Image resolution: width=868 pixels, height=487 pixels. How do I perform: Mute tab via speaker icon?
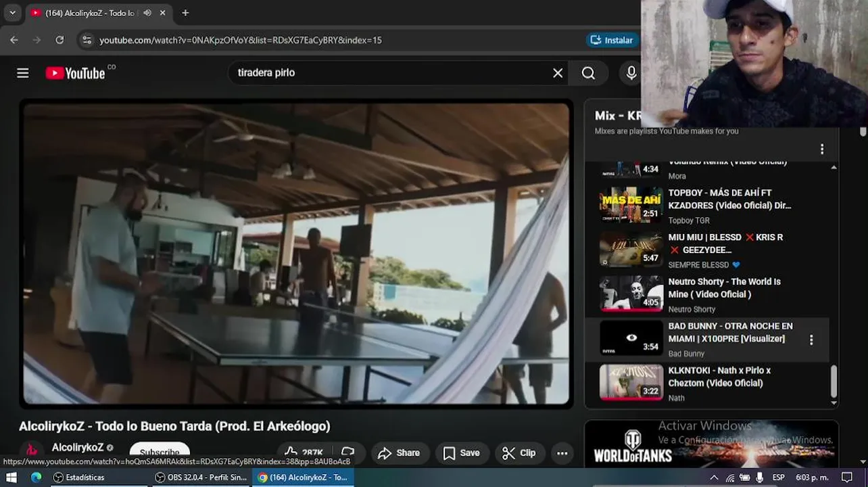[147, 13]
